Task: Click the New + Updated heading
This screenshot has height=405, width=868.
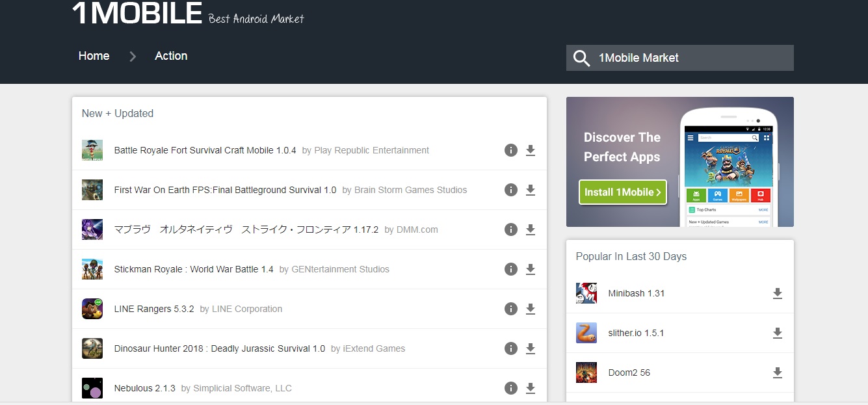Action: pos(118,113)
